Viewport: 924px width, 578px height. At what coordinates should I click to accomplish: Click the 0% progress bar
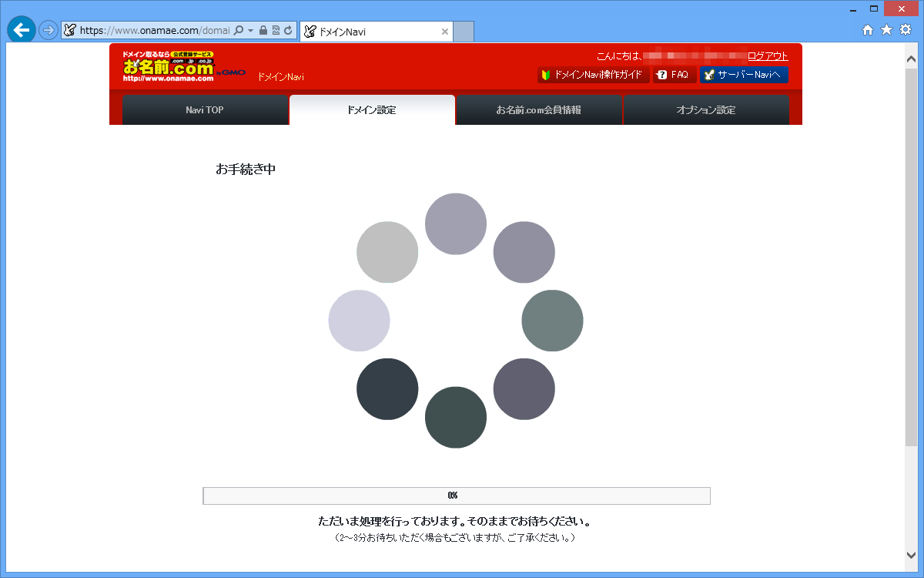456,496
